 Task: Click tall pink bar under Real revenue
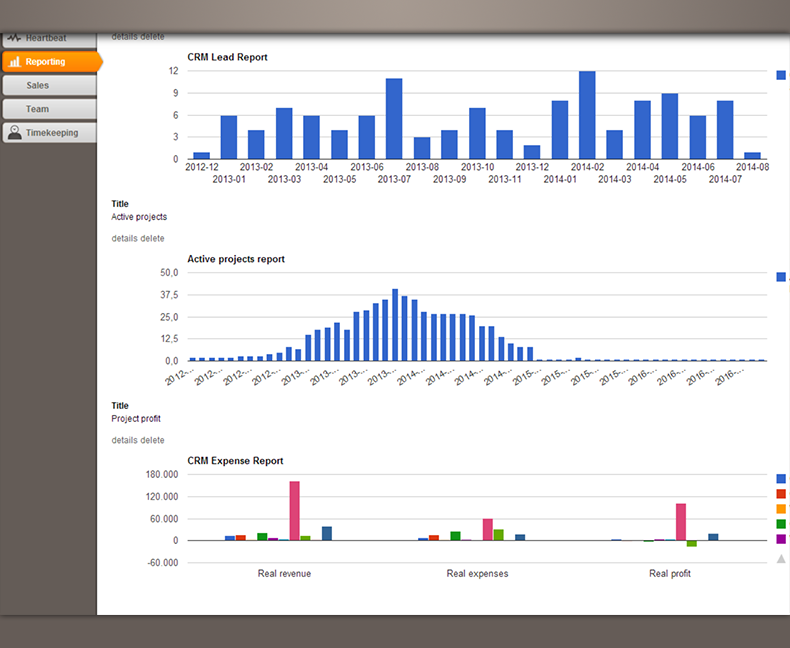pos(295,510)
